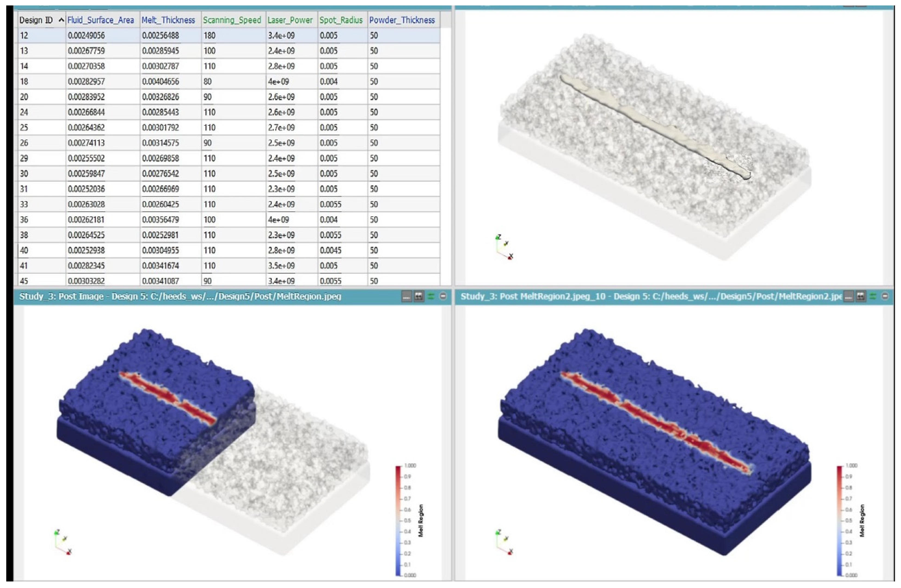Toggle sort arrow on Design ID column
Viewport: 901px width, 588px height.
click(x=61, y=20)
